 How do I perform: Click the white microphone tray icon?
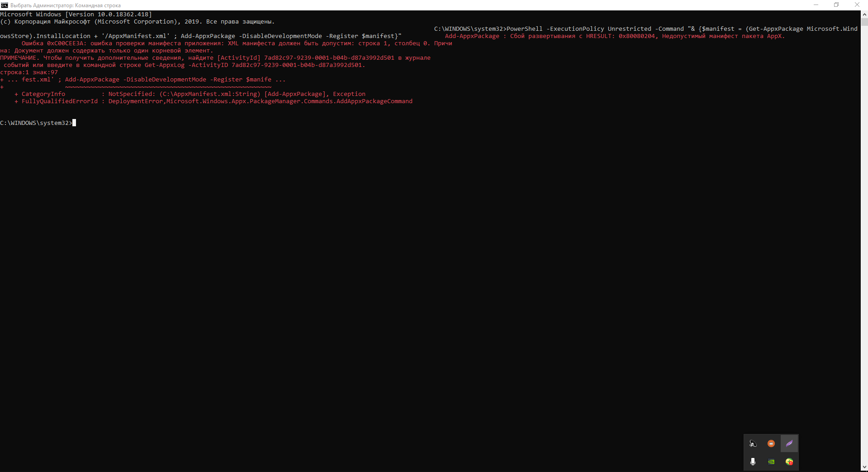[753, 462]
